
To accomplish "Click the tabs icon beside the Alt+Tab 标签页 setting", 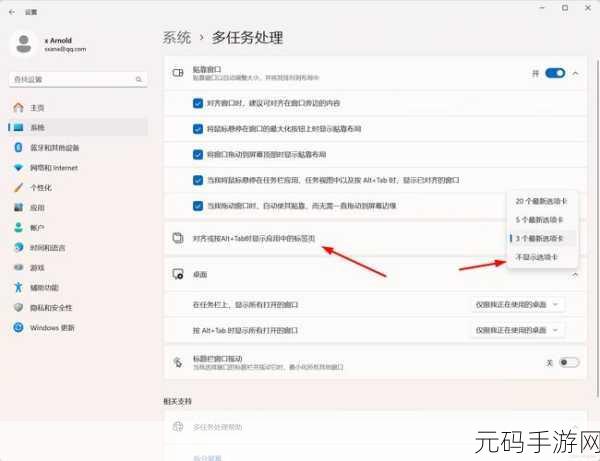I will point(178,238).
